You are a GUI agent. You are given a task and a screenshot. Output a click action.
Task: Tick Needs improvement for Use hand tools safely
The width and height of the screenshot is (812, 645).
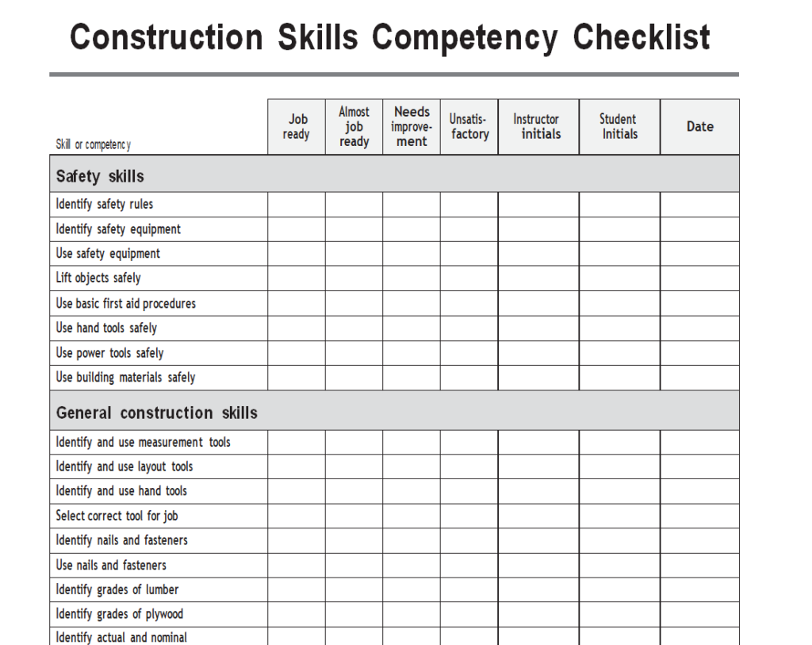pos(412,328)
